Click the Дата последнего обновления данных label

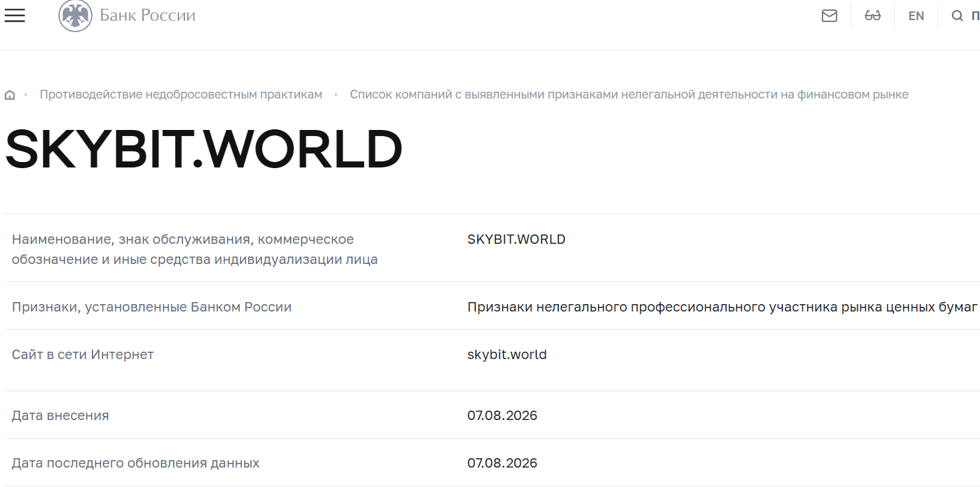(x=135, y=463)
